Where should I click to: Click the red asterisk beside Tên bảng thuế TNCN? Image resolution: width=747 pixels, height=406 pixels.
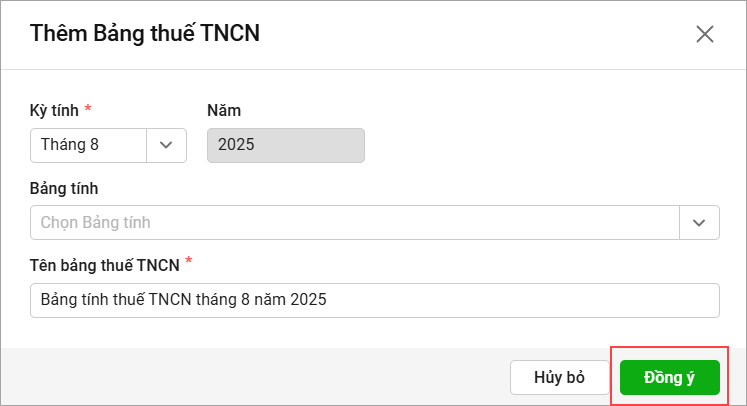pyautogui.click(x=189, y=262)
